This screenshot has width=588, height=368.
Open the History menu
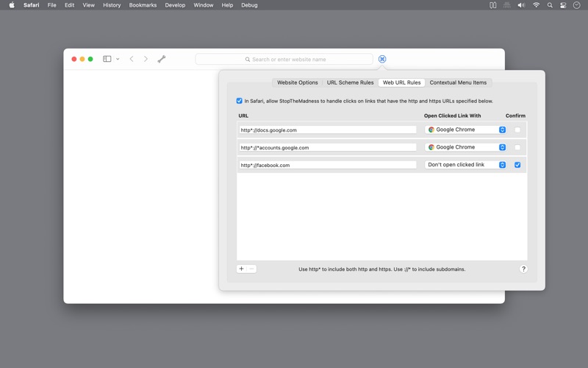coord(112,5)
